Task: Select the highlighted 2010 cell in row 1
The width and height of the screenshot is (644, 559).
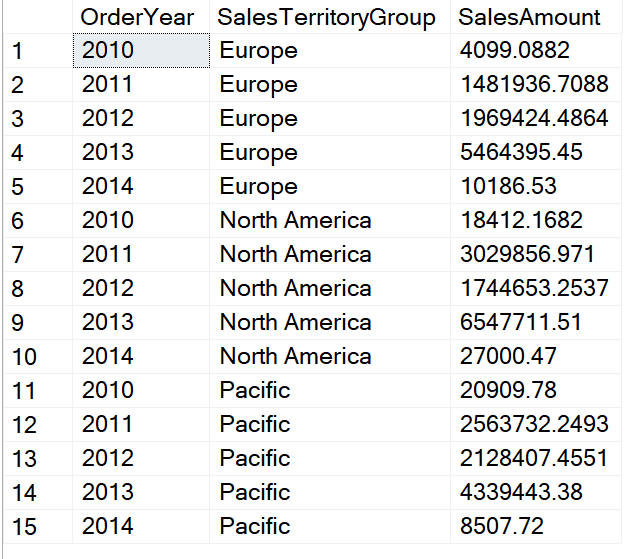Action: click(140, 51)
